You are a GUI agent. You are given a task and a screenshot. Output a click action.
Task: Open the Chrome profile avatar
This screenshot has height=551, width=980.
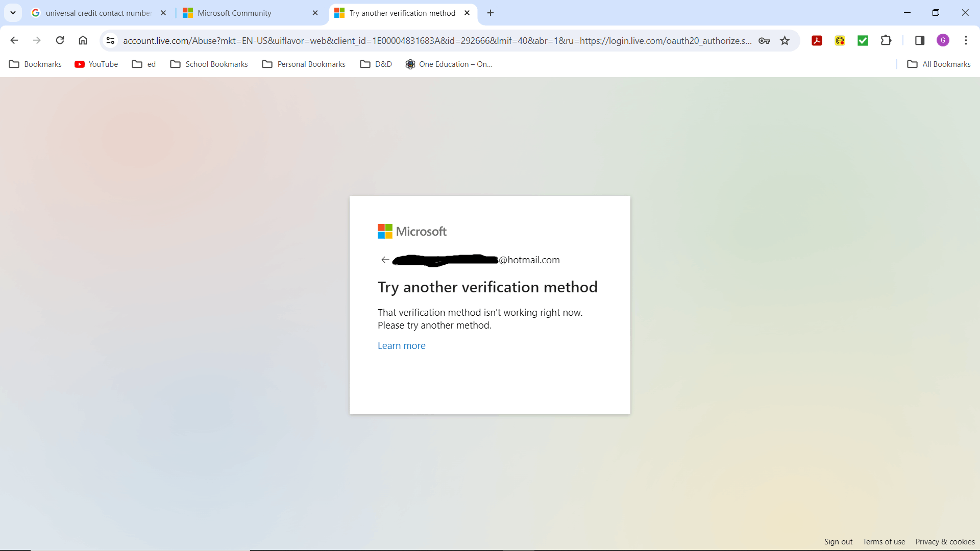[x=943, y=40]
